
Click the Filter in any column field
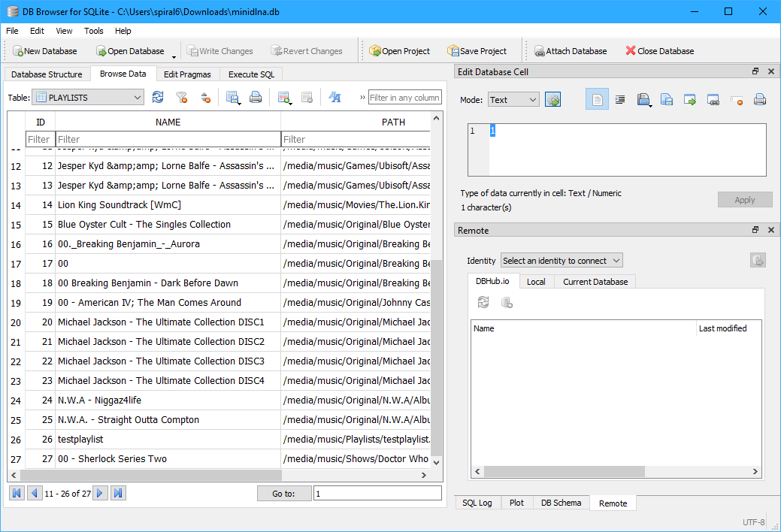[x=404, y=97]
